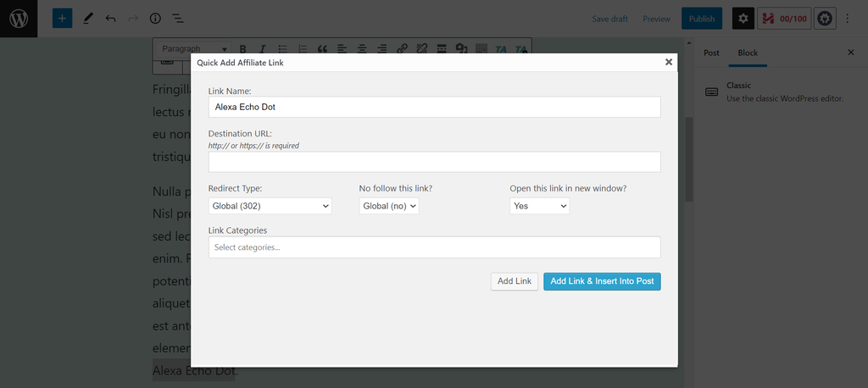Undo the last change
The image size is (868, 388).
110,18
